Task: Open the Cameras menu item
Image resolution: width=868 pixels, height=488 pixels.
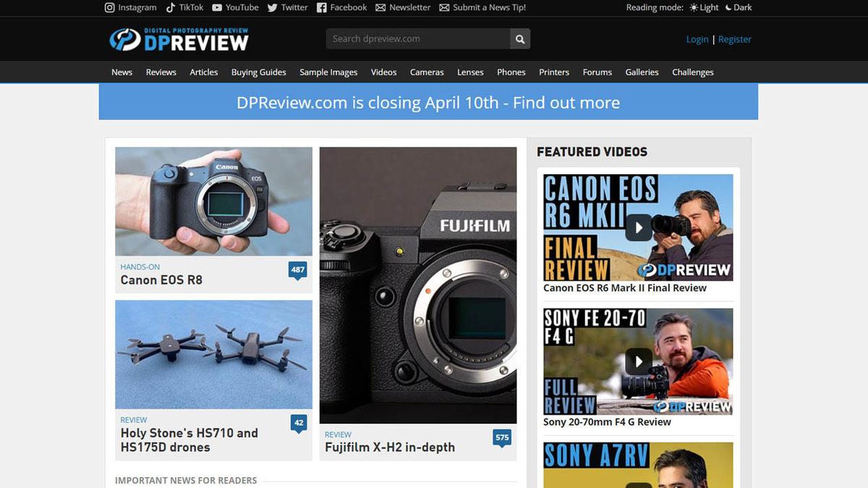Action: (427, 72)
